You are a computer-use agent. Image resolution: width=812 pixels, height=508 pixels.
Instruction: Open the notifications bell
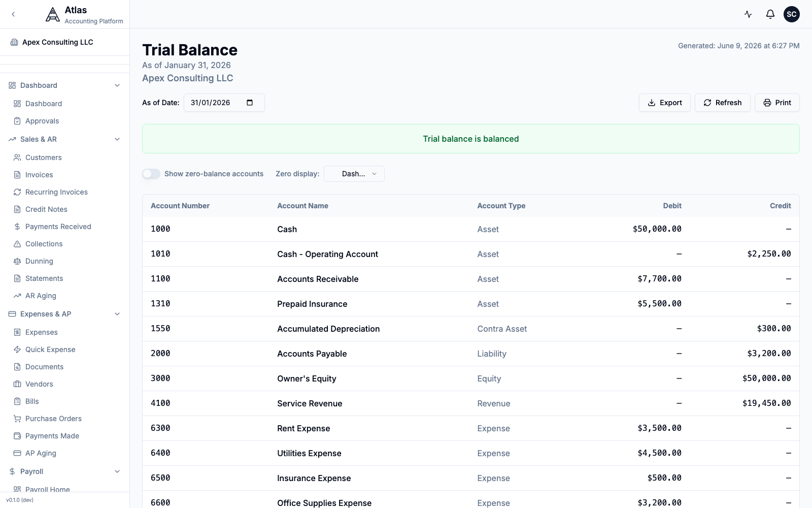coord(770,14)
